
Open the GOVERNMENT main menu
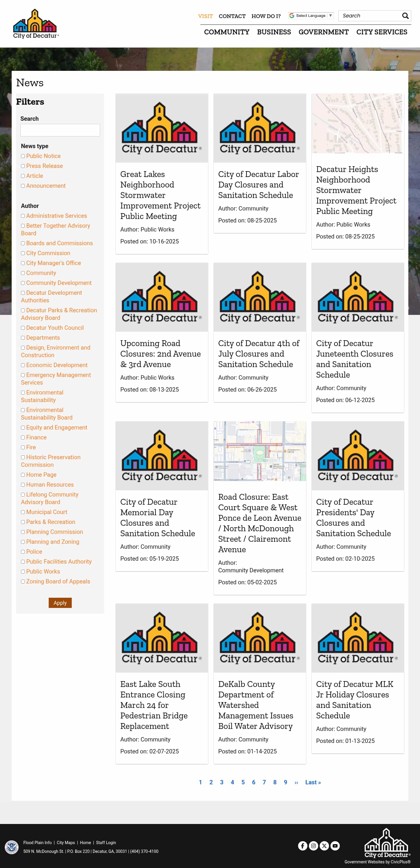[x=323, y=32]
